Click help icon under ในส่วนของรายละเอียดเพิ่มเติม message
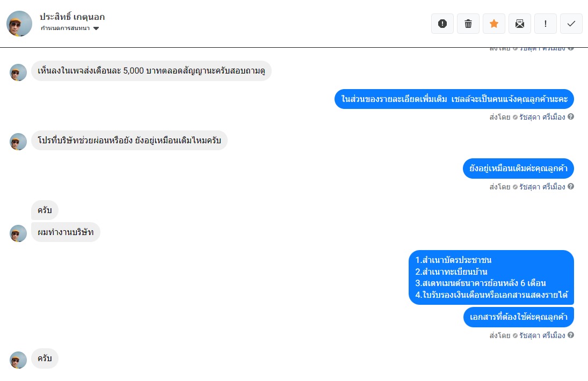Image resolution: width=588 pixels, height=381 pixels. (571, 116)
